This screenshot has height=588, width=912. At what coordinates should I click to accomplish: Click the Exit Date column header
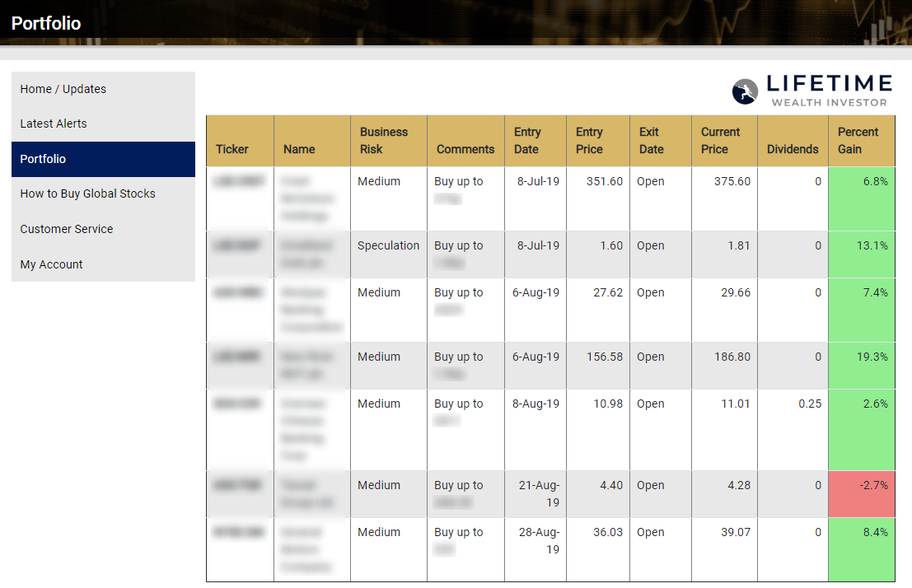pos(661,142)
